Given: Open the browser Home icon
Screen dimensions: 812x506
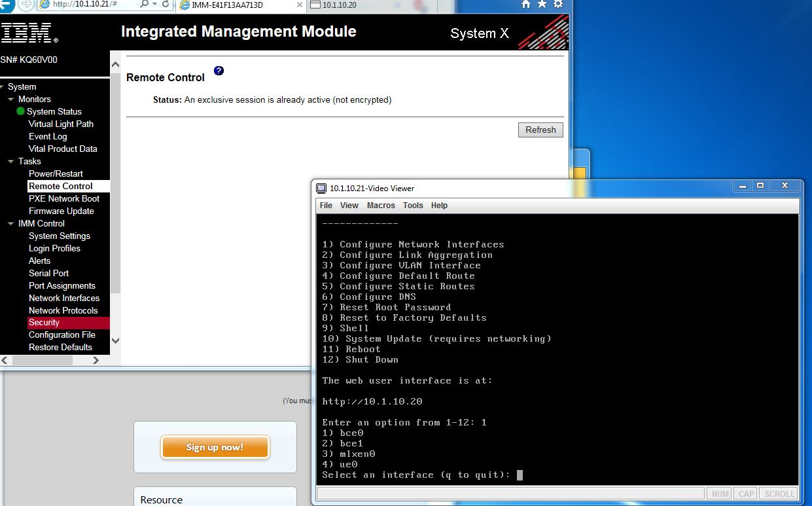Looking at the screenshot, I should pyautogui.click(x=526, y=5).
